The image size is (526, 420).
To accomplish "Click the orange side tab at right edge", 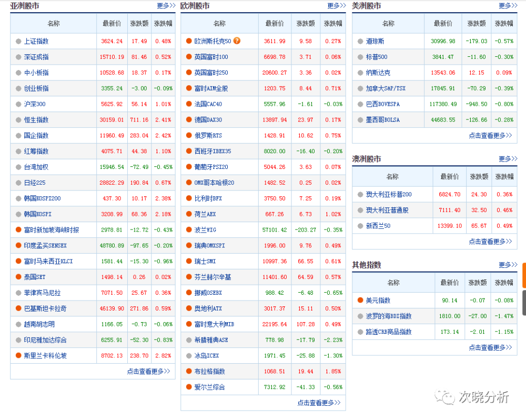I will click(x=524, y=275).
